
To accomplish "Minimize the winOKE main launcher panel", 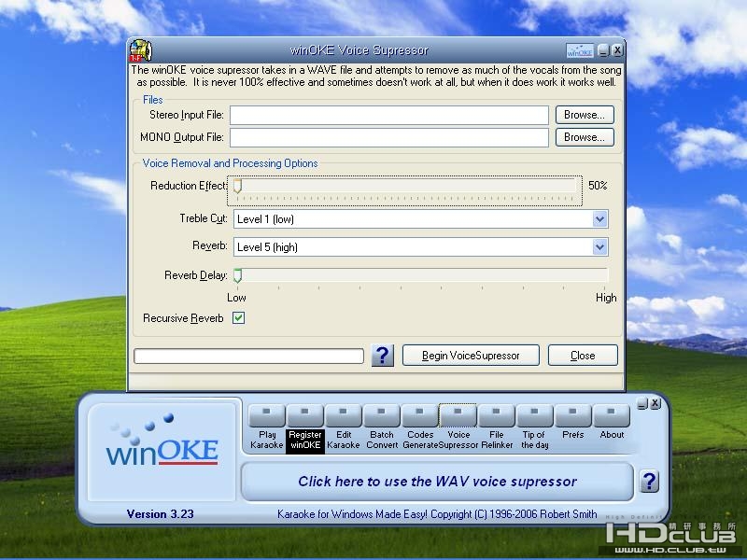I will coord(642,403).
